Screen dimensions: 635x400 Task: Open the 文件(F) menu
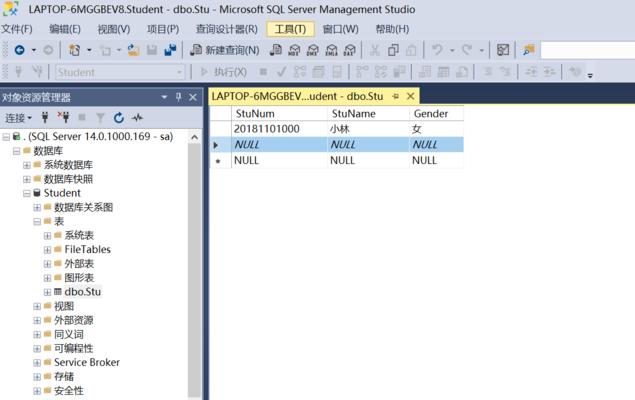17,29
